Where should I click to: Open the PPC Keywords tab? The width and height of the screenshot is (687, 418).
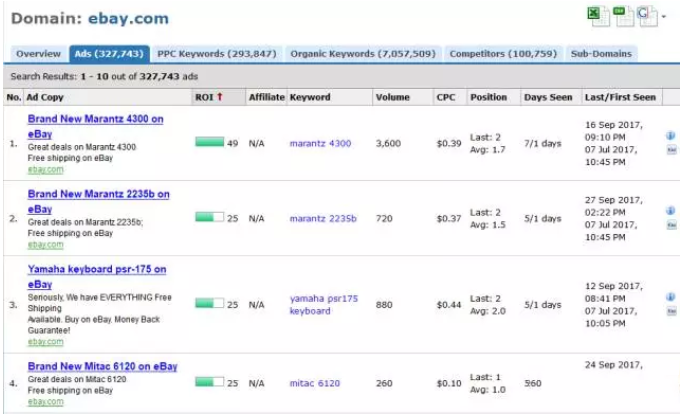215,53
